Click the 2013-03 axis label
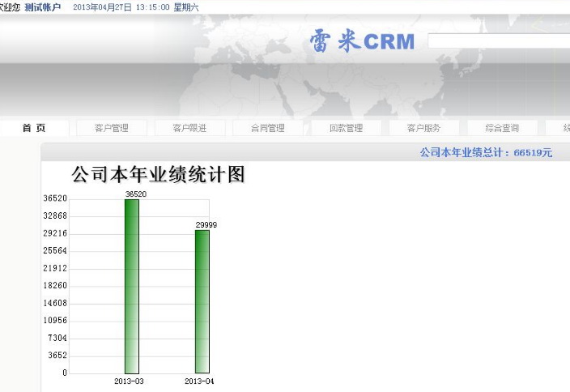This screenshot has width=570, height=392. (129, 381)
